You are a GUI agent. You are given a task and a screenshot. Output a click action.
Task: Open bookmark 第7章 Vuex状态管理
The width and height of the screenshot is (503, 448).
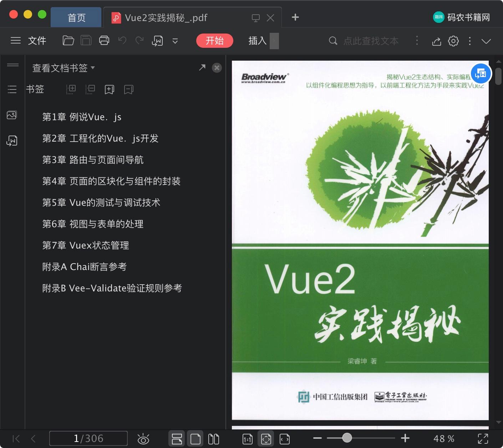(86, 245)
